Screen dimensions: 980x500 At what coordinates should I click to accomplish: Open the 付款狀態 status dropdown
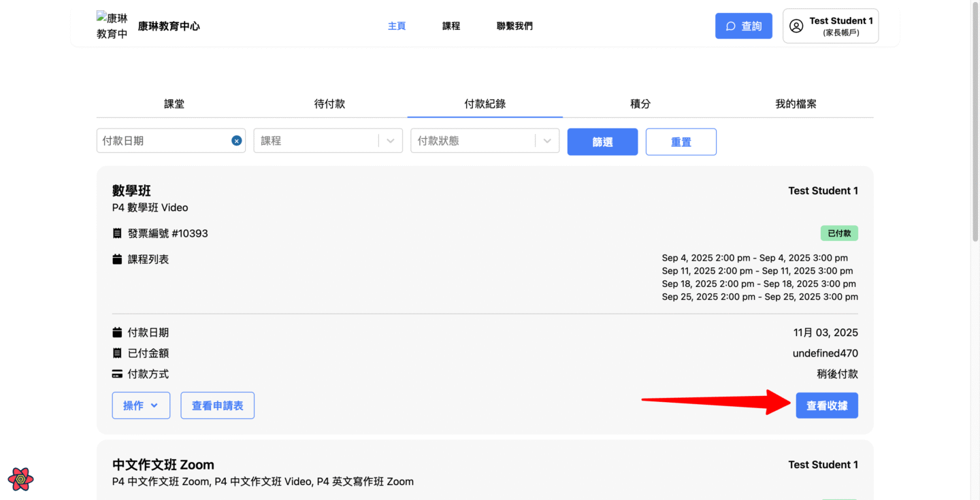tap(546, 141)
